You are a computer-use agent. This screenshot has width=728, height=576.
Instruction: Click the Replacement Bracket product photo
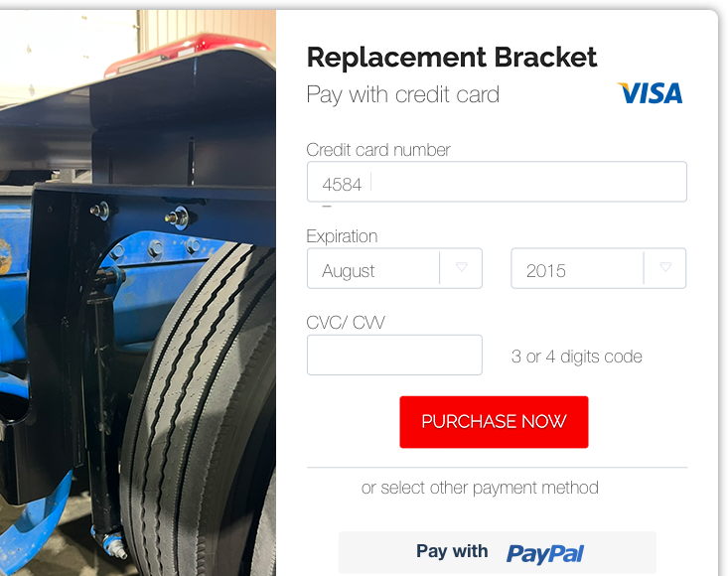138,293
